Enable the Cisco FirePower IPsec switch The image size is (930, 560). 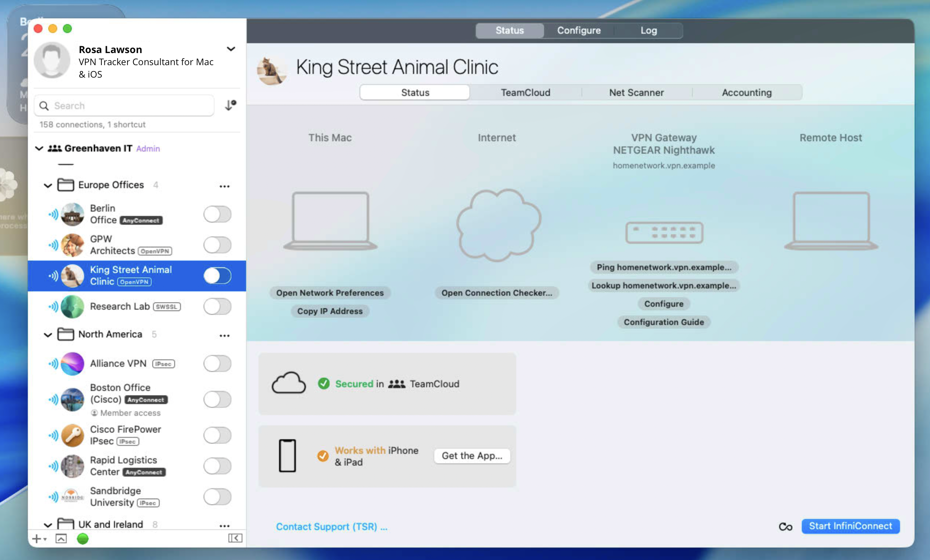[x=217, y=435]
